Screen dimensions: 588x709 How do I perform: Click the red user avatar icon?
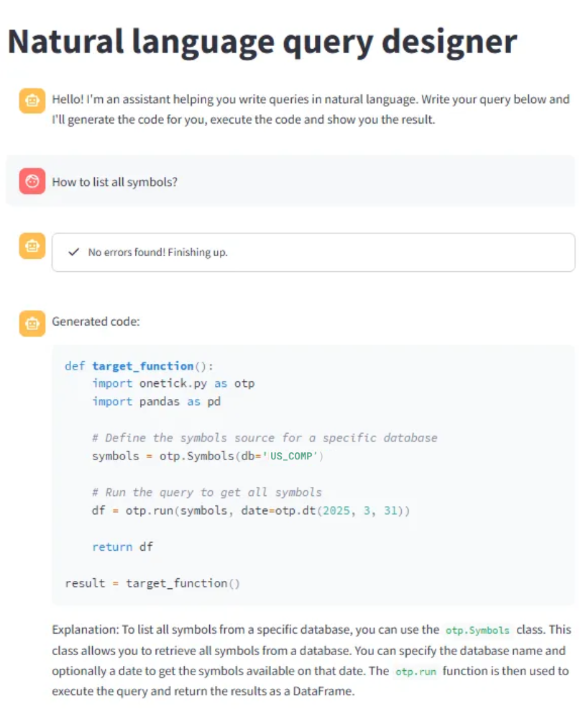point(32,181)
